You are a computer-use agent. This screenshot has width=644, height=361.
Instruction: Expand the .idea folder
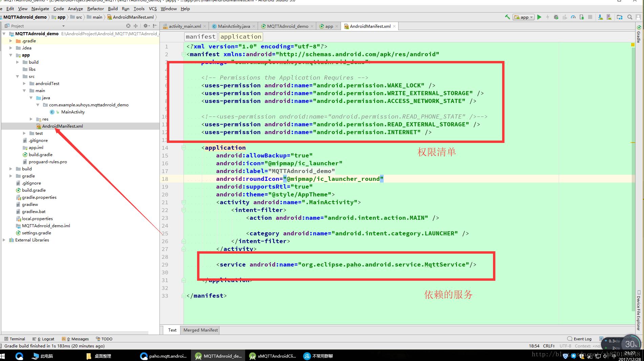pos(11,48)
